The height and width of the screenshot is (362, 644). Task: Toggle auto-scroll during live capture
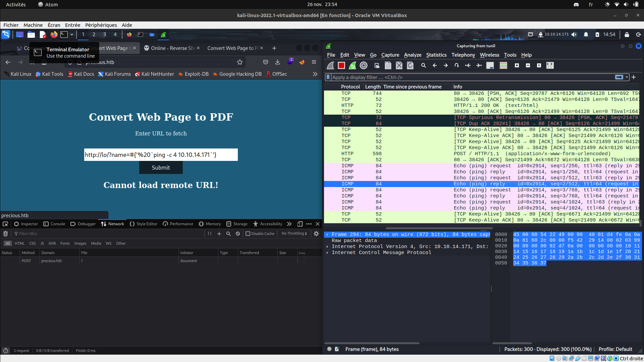[x=490, y=66]
